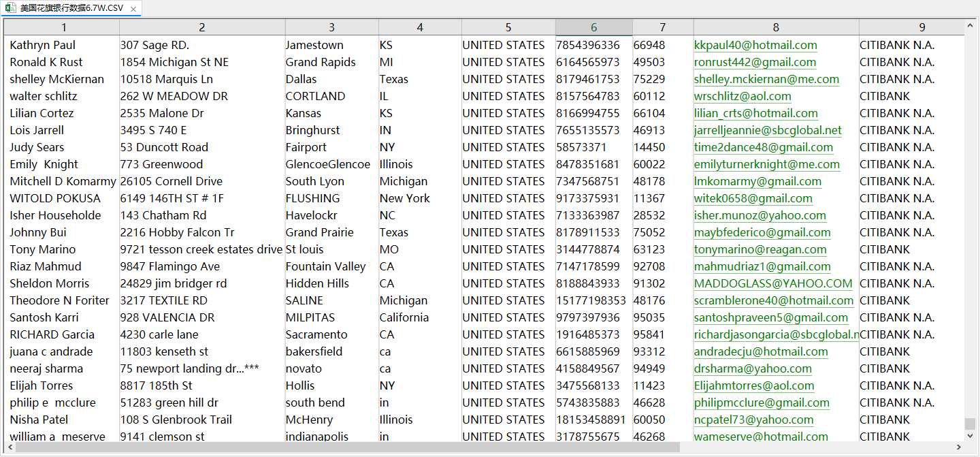Open email link Elijahmtorres@aol.com
980x457 pixels.
754,385
